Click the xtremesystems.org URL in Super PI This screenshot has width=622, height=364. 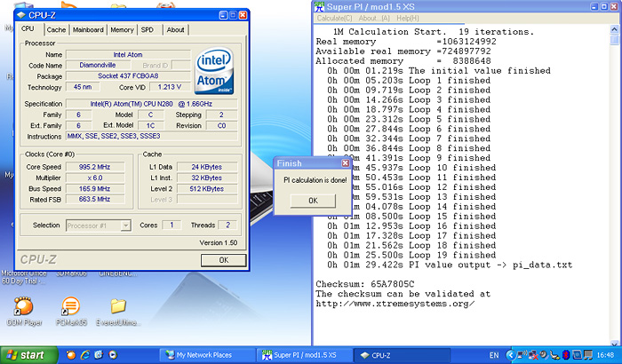point(395,304)
